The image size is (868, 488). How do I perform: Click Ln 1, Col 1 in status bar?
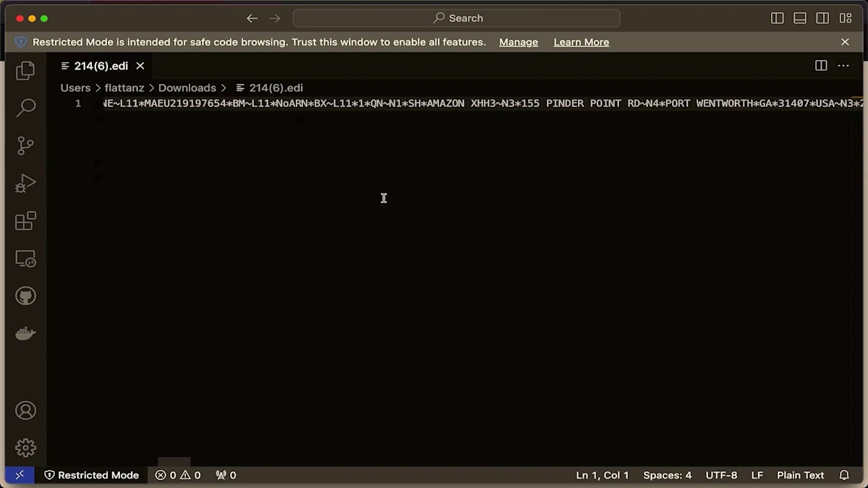tap(603, 475)
